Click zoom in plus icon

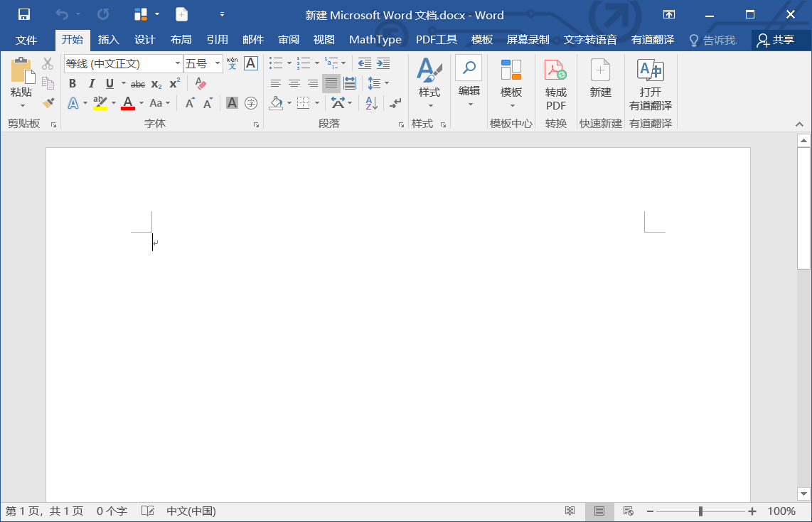[752, 511]
